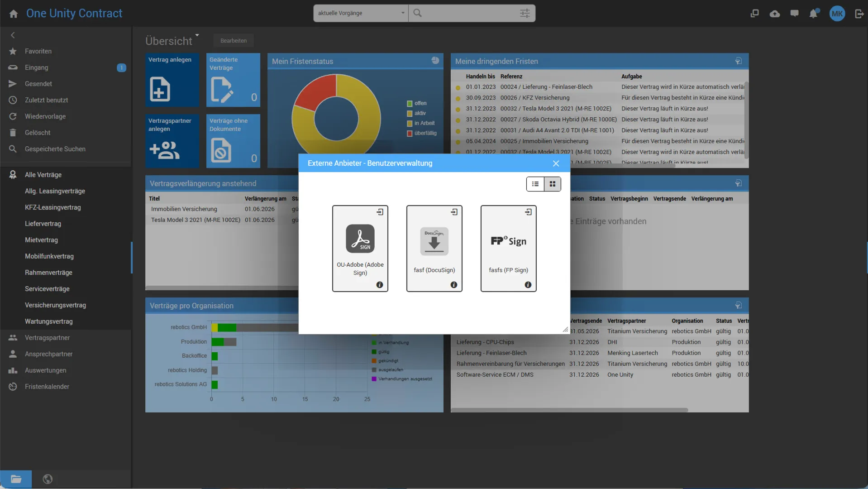Collapse the sidebar with the back chevron
Viewport: 868px width, 489px height.
point(13,35)
